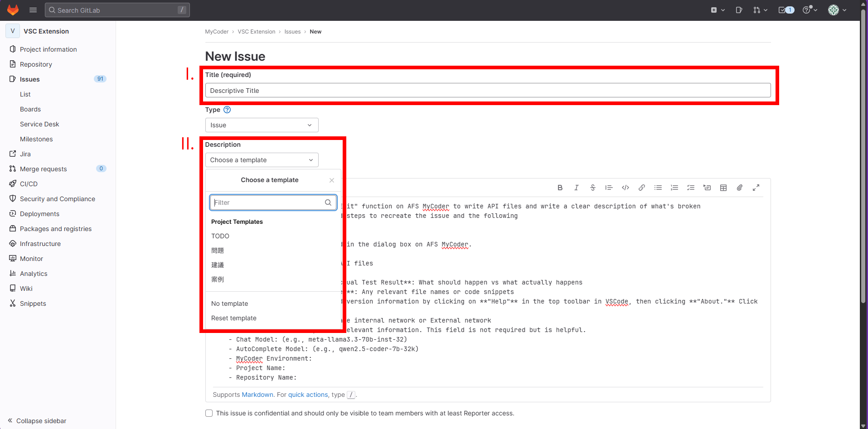868x429 pixels.
Task: Insert a blockquote in the description
Action: pyautogui.click(x=609, y=188)
